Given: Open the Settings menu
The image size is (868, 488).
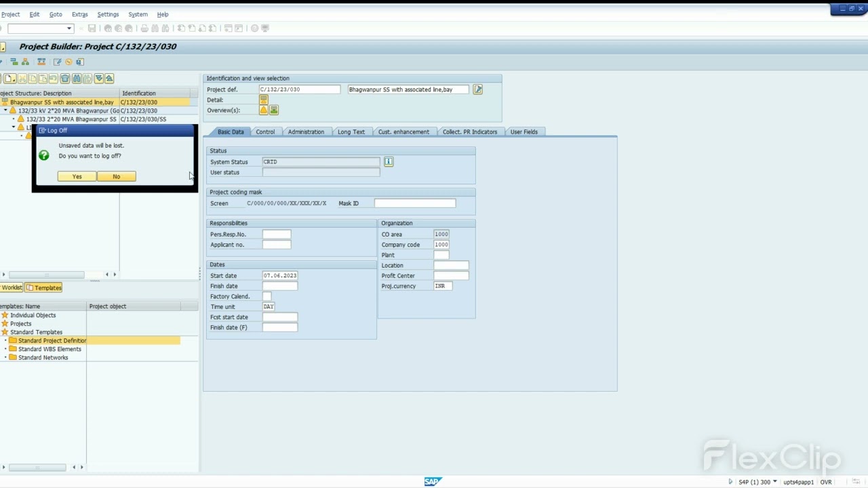Looking at the screenshot, I should (108, 14).
